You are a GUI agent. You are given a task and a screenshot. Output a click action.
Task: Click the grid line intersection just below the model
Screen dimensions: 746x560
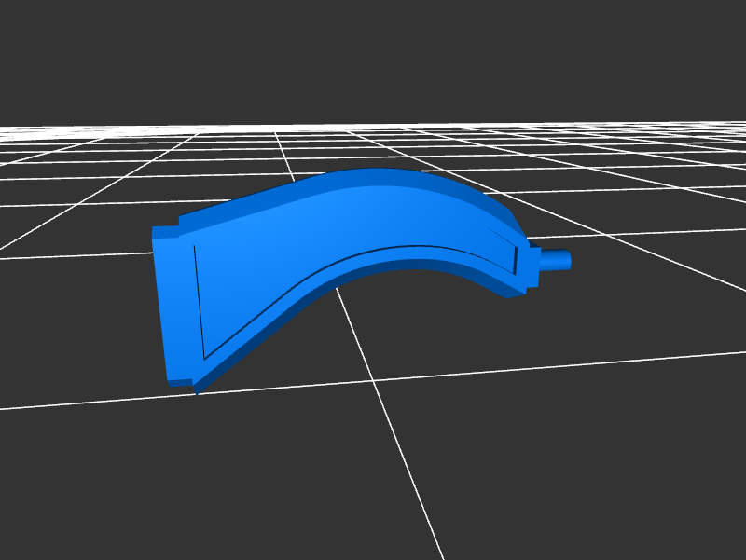(374, 380)
